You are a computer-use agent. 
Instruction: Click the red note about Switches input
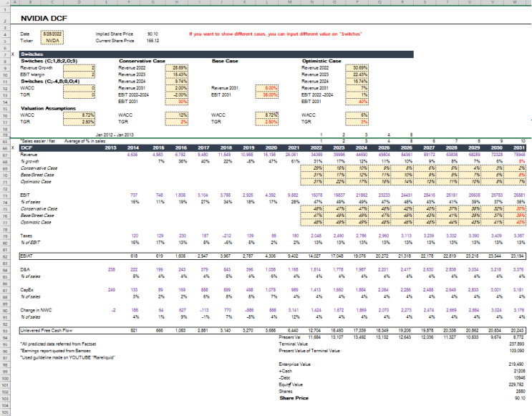(276, 34)
